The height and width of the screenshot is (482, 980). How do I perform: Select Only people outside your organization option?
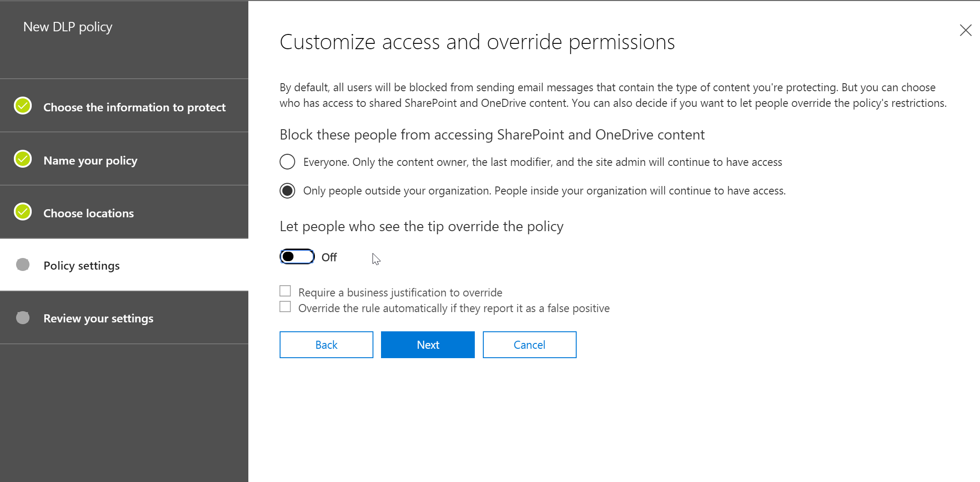click(287, 191)
